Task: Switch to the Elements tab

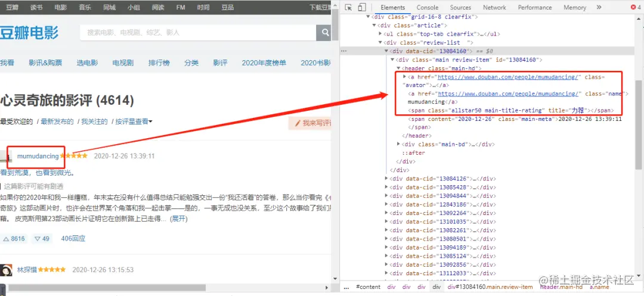Action: 392,7
